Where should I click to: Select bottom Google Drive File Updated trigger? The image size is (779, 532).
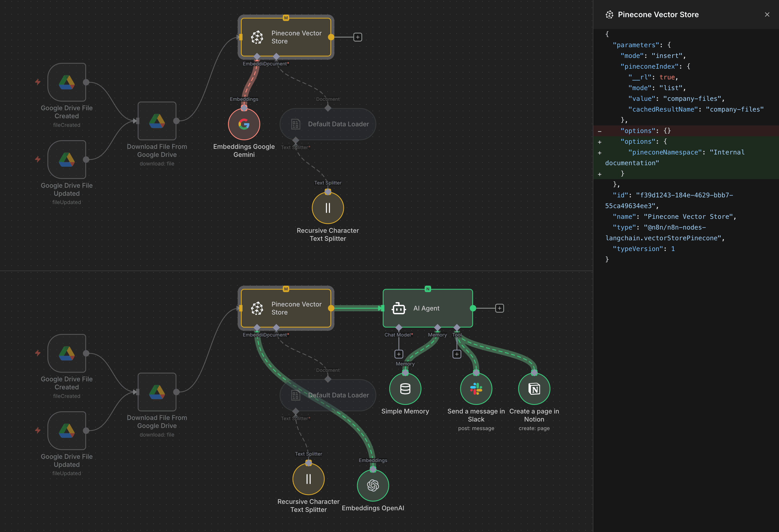(67, 431)
